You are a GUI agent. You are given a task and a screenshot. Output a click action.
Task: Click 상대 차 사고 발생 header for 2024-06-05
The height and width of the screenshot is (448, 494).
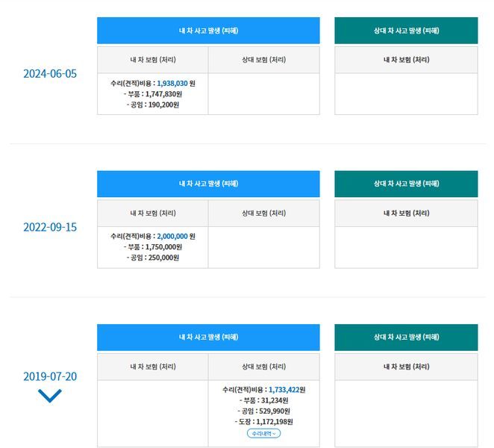coord(406,31)
